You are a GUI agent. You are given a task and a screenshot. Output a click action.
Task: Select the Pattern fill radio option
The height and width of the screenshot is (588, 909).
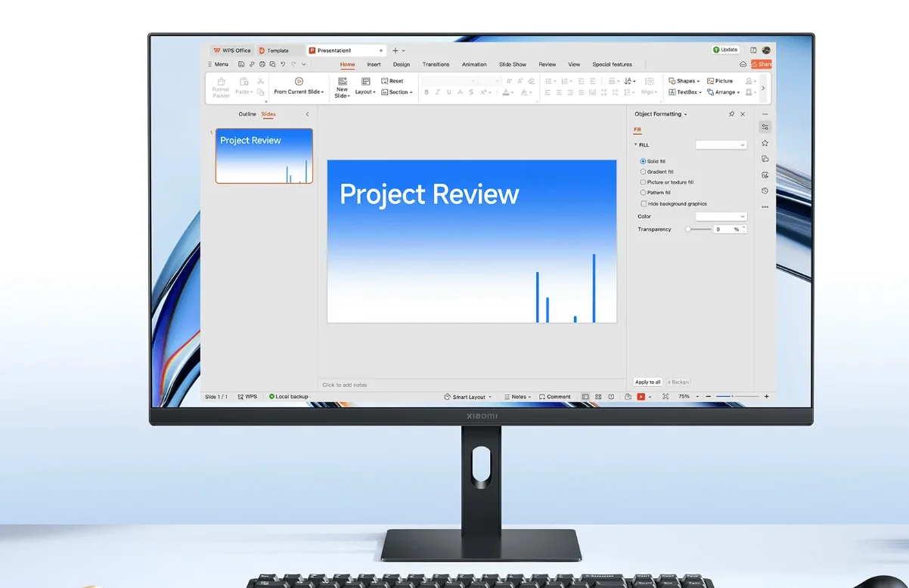pos(643,193)
